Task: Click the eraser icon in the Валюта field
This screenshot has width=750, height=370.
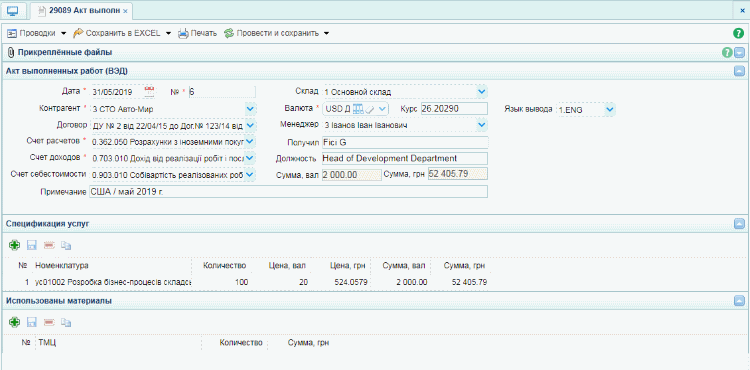Action: [x=370, y=109]
